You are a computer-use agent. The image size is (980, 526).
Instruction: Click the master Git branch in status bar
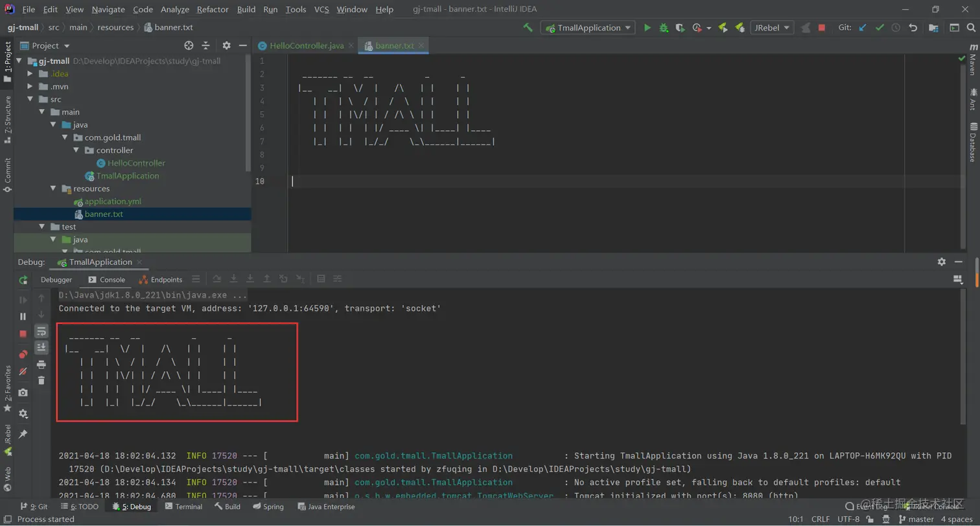click(x=916, y=520)
